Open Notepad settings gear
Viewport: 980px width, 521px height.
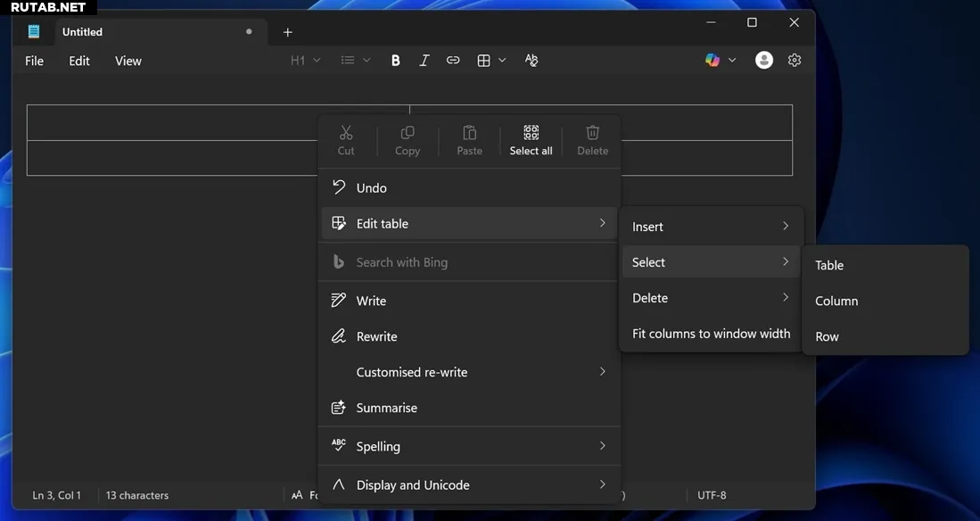point(795,60)
